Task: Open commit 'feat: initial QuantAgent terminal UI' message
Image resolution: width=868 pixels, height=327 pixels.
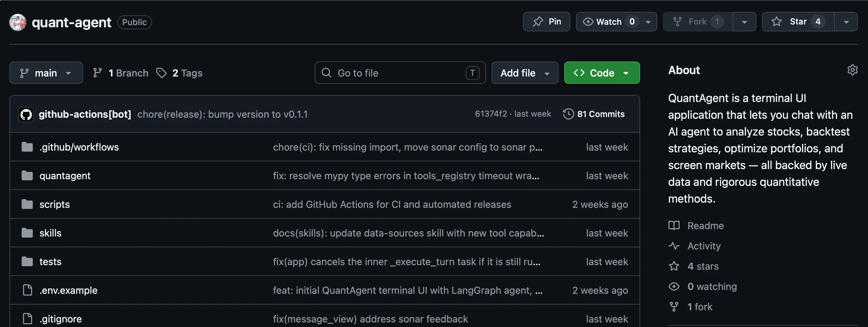Action: (x=407, y=290)
